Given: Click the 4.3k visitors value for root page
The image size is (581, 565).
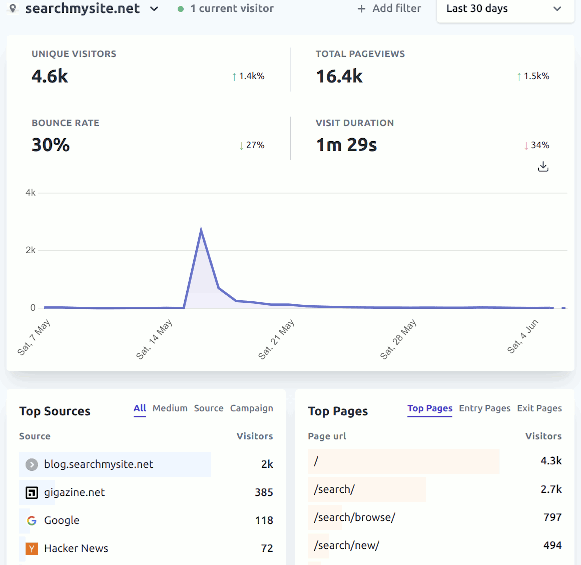Looking at the screenshot, I should pos(551,461).
